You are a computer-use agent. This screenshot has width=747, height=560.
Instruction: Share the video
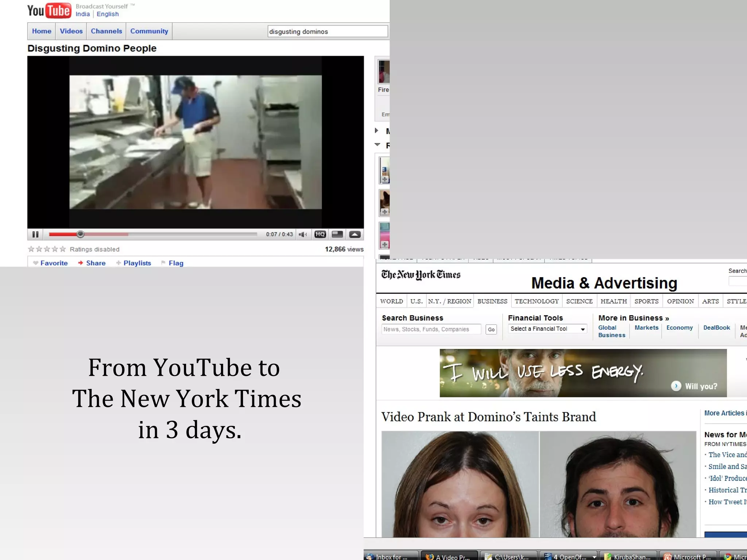pos(92,263)
